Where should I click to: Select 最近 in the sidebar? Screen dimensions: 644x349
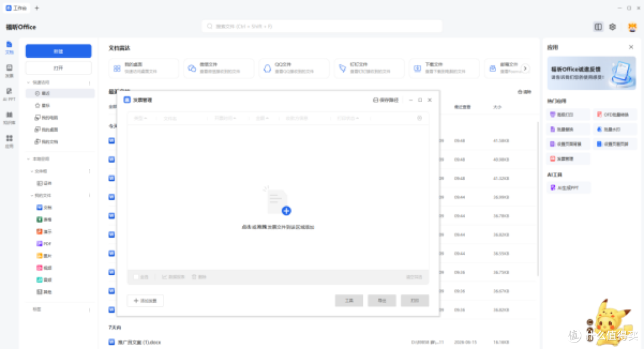pos(60,94)
